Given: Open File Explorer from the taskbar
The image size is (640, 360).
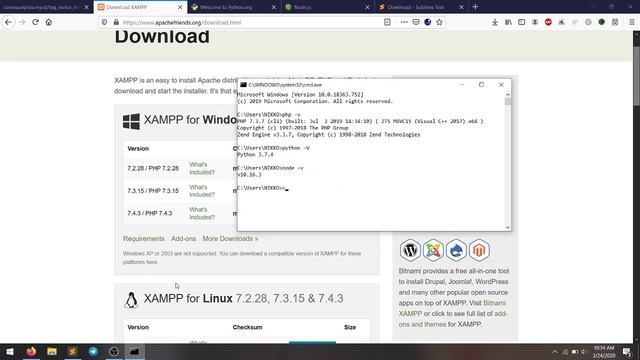Looking at the screenshot, I should pyautogui.click(x=52, y=351).
